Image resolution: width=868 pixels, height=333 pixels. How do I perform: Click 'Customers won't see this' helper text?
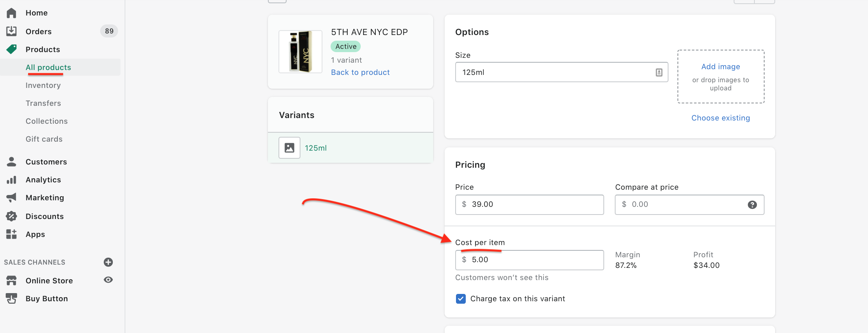click(x=502, y=278)
